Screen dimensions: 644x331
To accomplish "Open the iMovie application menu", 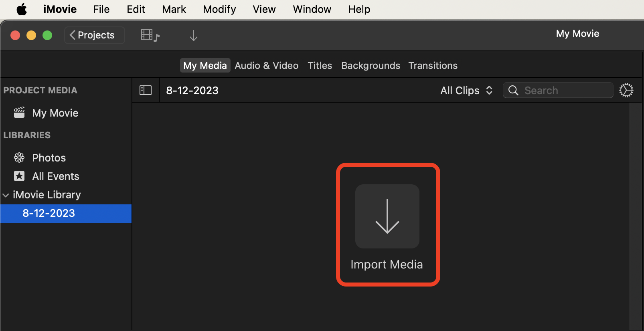I will (x=60, y=9).
